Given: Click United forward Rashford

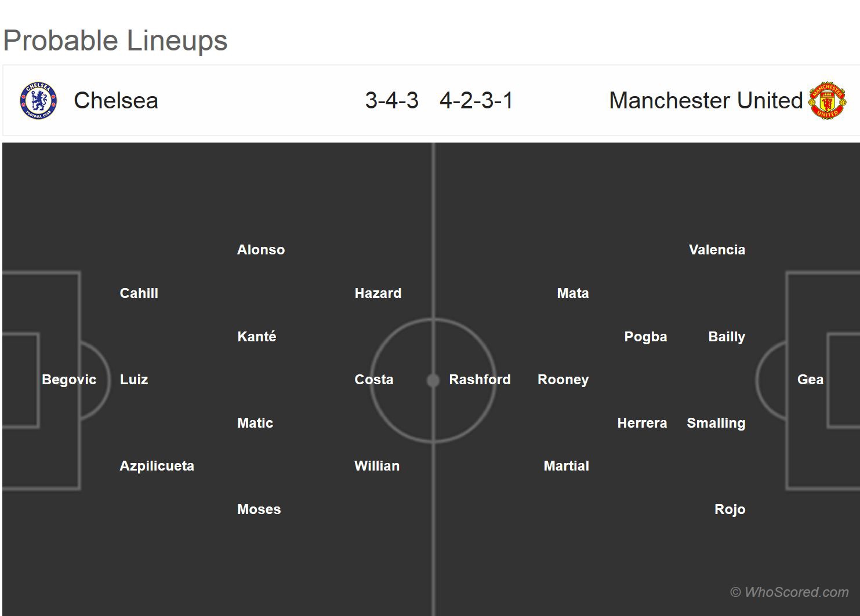Looking at the screenshot, I should point(480,380).
